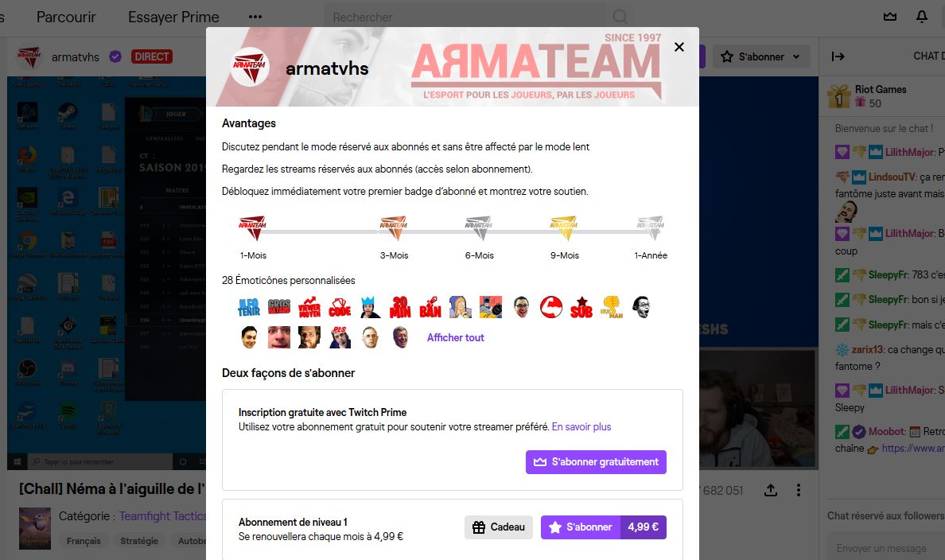Click the S'abonner 4,99 € button

click(603, 527)
